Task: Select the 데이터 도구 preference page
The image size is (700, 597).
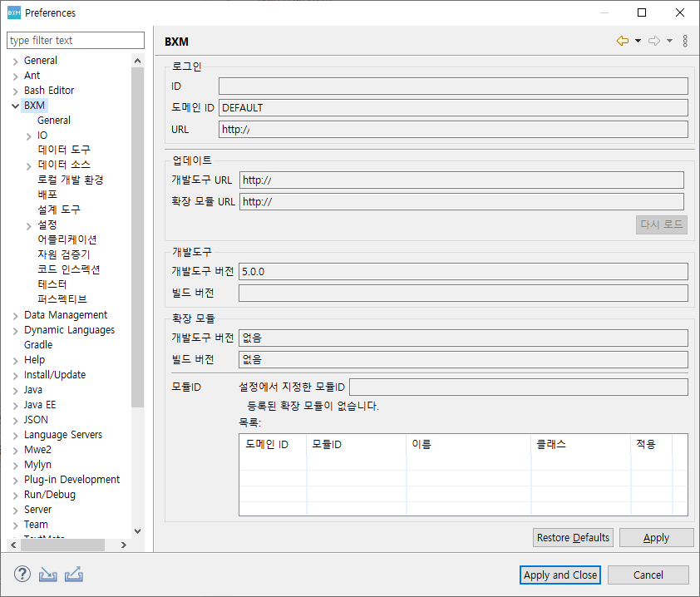Action: click(x=64, y=150)
